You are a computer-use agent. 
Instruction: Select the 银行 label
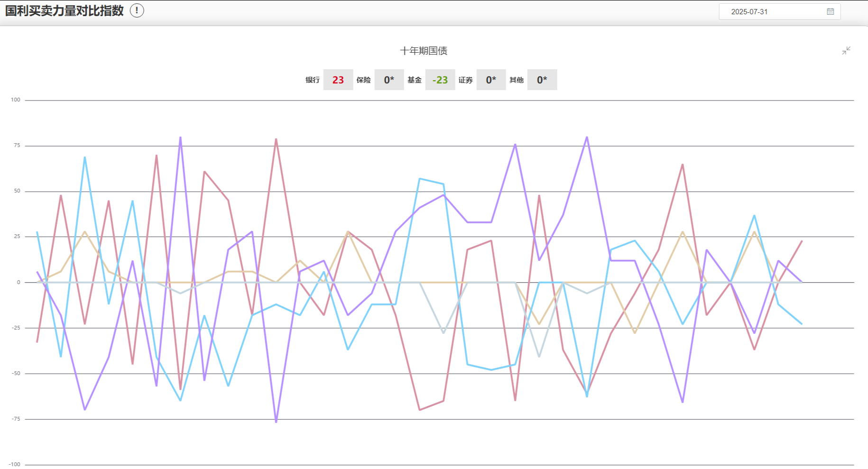point(313,80)
